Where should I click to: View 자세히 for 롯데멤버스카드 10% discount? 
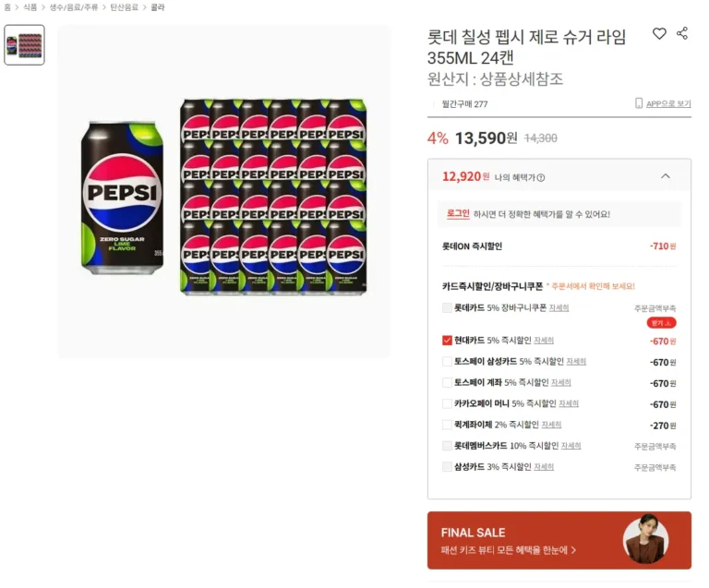coord(571,446)
